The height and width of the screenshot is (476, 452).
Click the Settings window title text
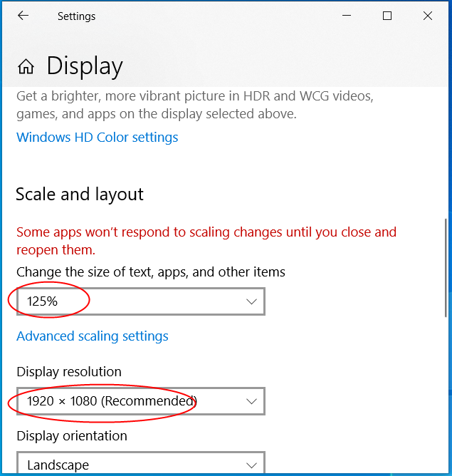click(x=76, y=16)
